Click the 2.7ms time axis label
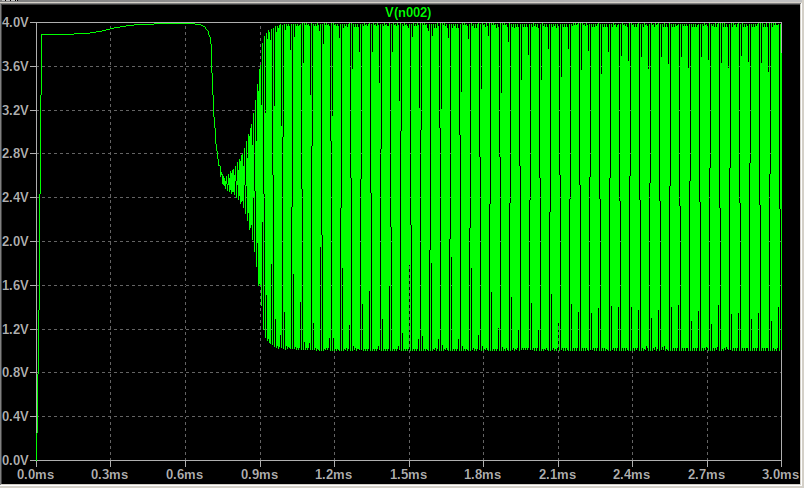The height and width of the screenshot is (488, 804). pyautogui.click(x=706, y=475)
